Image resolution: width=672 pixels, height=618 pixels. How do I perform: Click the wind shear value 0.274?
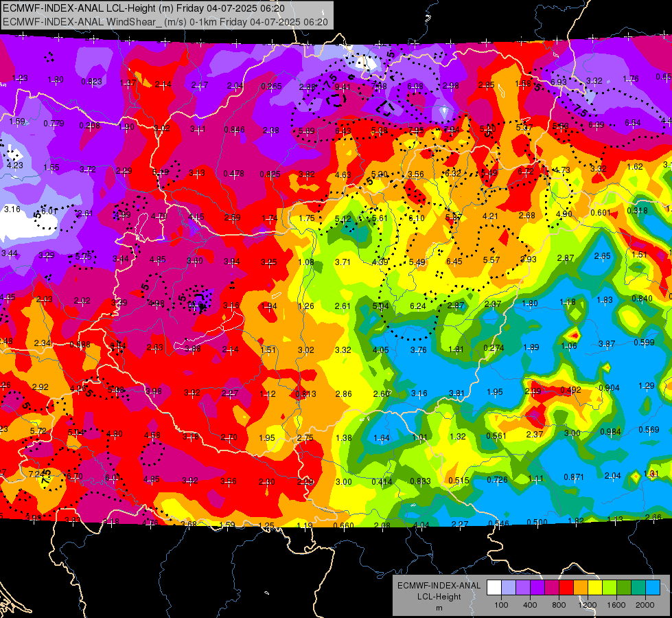pyautogui.click(x=494, y=348)
